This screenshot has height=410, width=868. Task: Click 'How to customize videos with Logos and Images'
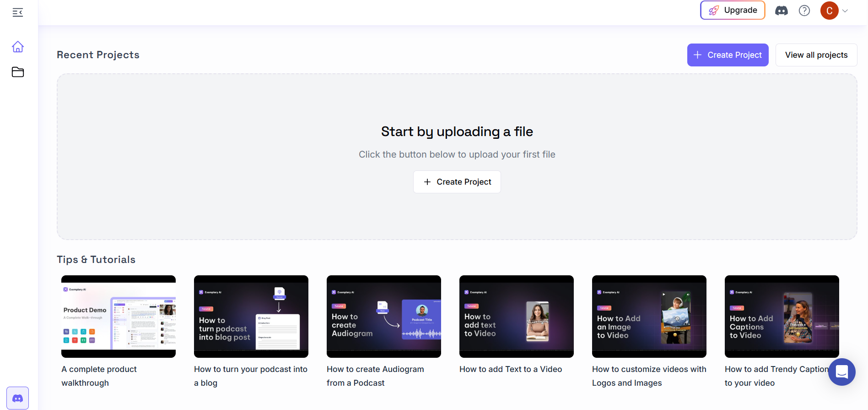coord(649,376)
